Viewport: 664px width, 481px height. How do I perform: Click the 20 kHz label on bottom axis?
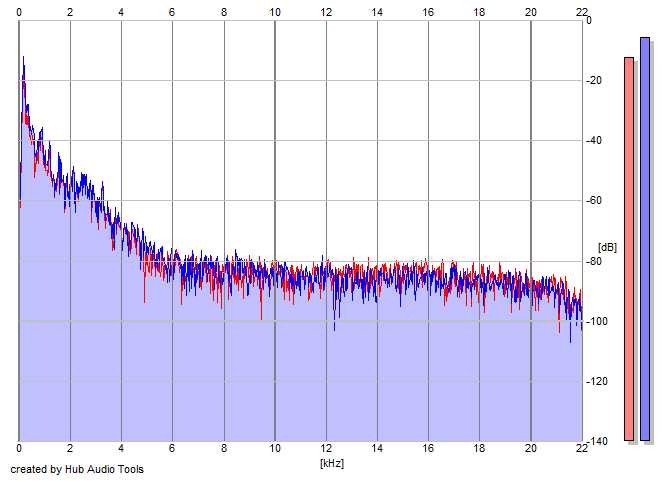(x=531, y=448)
